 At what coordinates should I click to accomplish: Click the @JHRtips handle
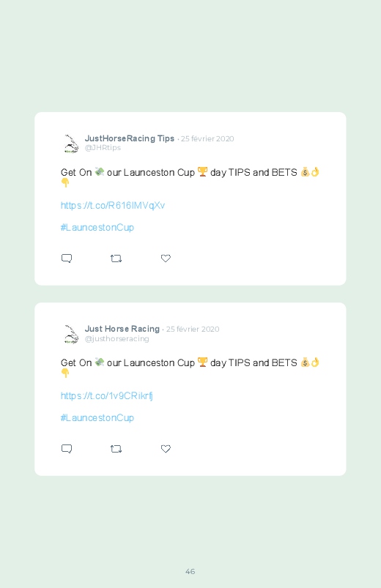(x=103, y=148)
